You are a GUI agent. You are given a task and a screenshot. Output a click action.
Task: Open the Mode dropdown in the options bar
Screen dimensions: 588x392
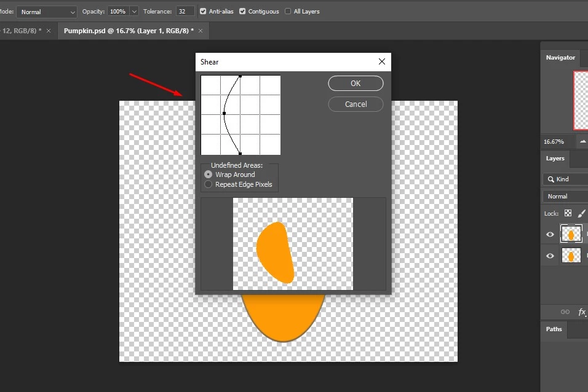(x=47, y=12)
